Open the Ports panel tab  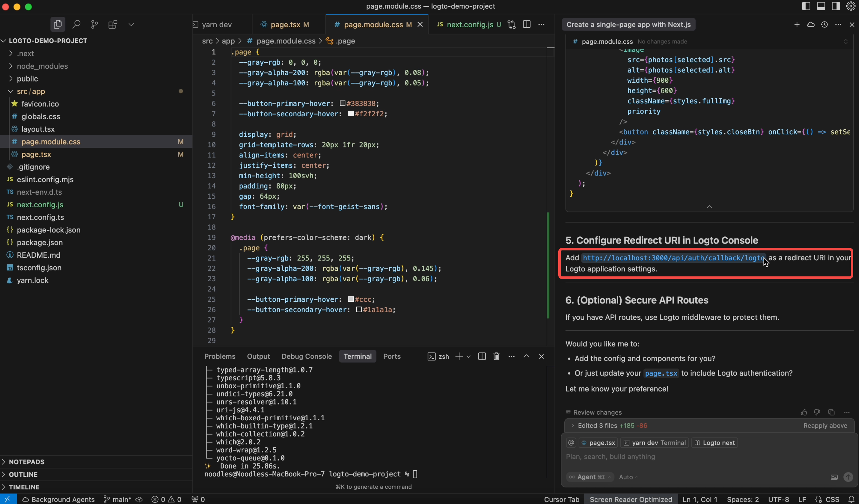coord(392,356)
